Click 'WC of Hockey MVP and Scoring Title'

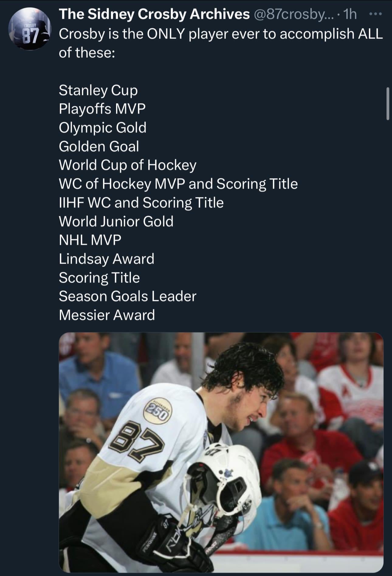178,184
